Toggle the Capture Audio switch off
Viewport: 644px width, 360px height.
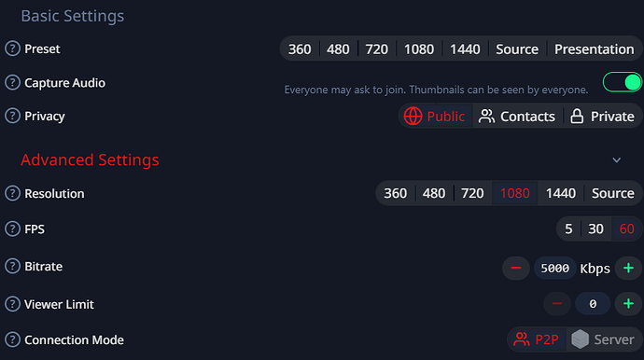(622, 82)
